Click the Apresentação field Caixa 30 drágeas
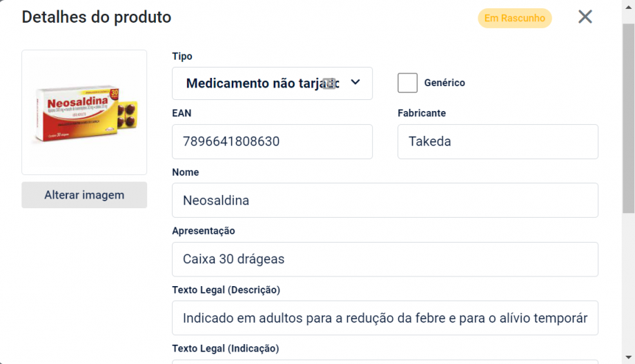Screen dimensions: 635x364 point(384,259)
